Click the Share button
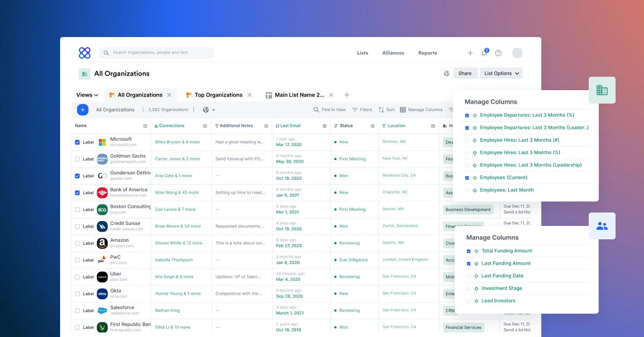Viewport: 644px width, 337px height. click(465, 74)
